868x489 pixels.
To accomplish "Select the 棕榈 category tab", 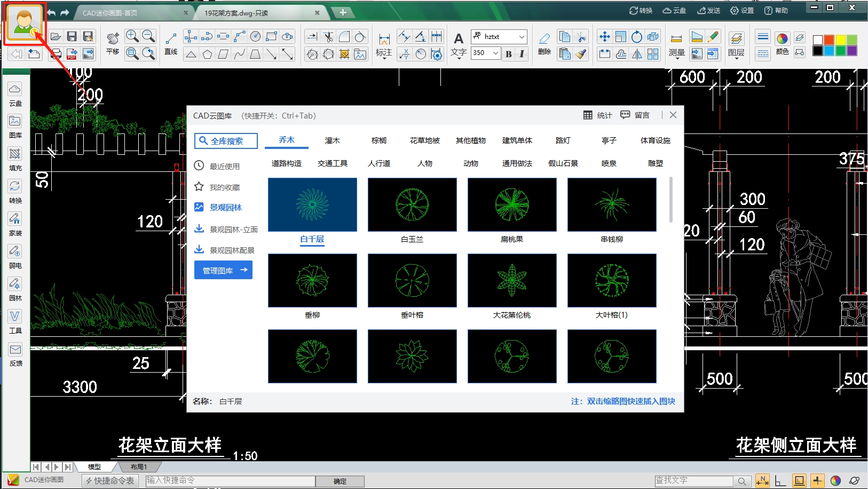I will tap(379, 140).
